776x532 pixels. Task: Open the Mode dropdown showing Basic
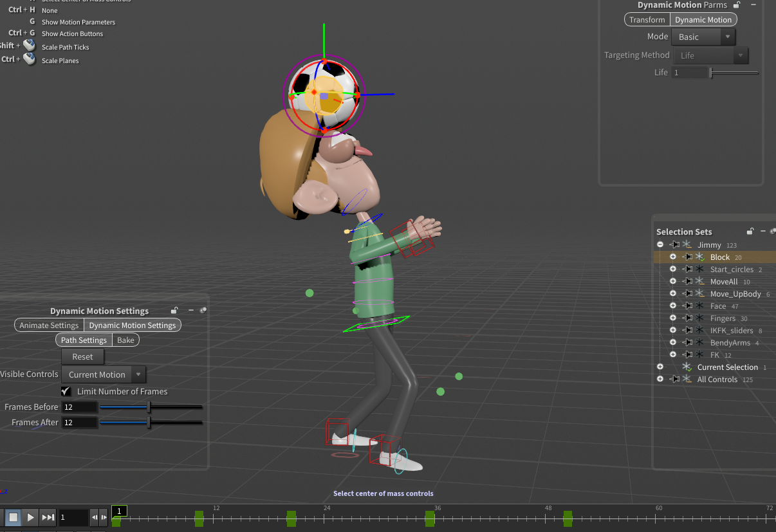[703, 37]
